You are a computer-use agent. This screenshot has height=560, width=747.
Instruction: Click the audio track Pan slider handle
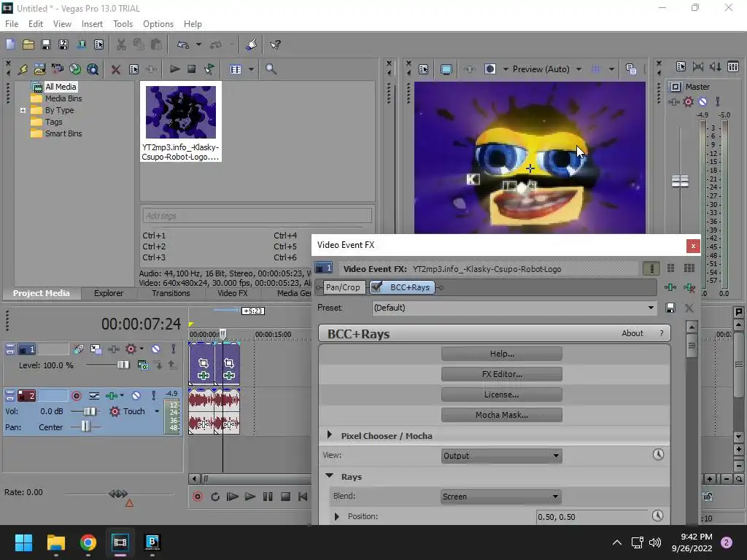85,426
